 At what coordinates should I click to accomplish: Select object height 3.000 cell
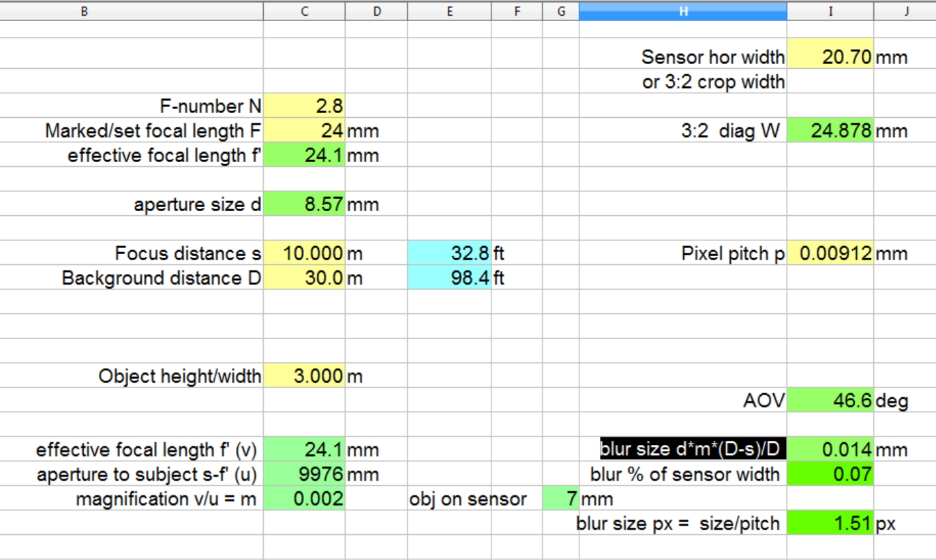pyautogui.click(x=304, y=376)
